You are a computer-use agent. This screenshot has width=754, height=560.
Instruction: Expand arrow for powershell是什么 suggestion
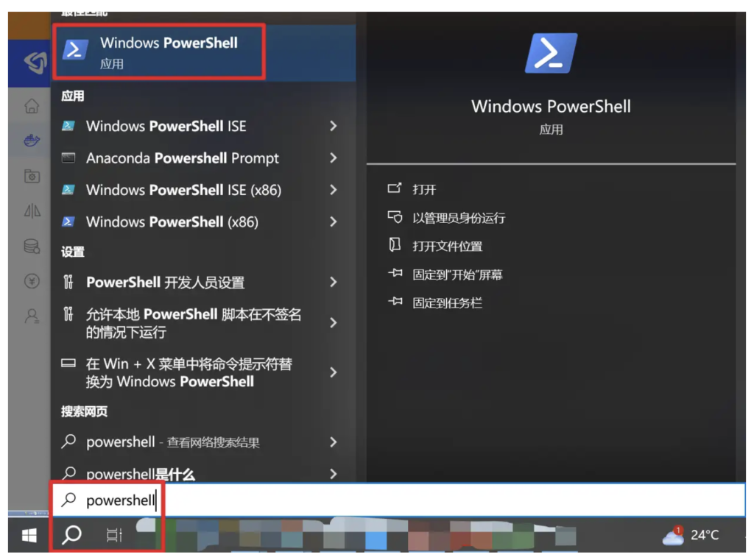click(334, 474)
